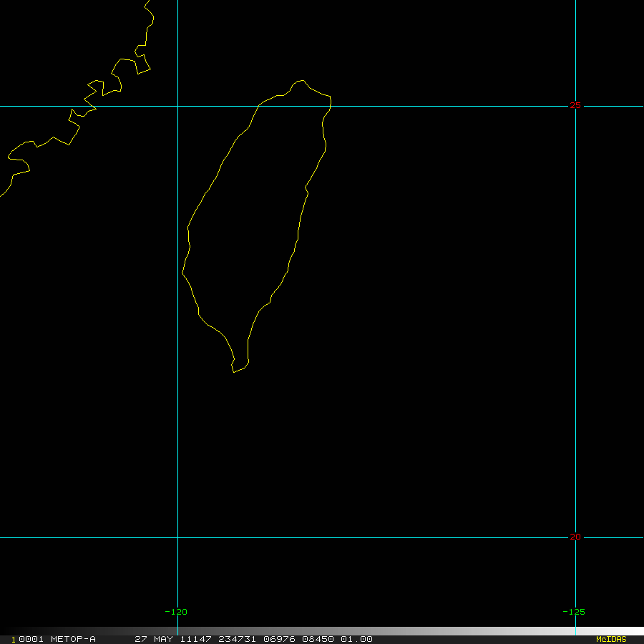
Task: Click the southern tip of Taiwan's coastline
Action: coord(233,372)
